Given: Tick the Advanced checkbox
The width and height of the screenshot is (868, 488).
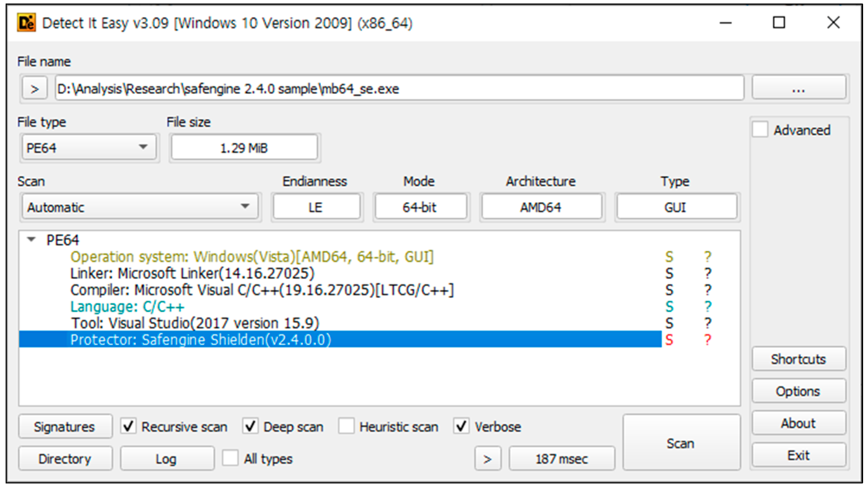Looking at the screenshot, I should 760,130.
